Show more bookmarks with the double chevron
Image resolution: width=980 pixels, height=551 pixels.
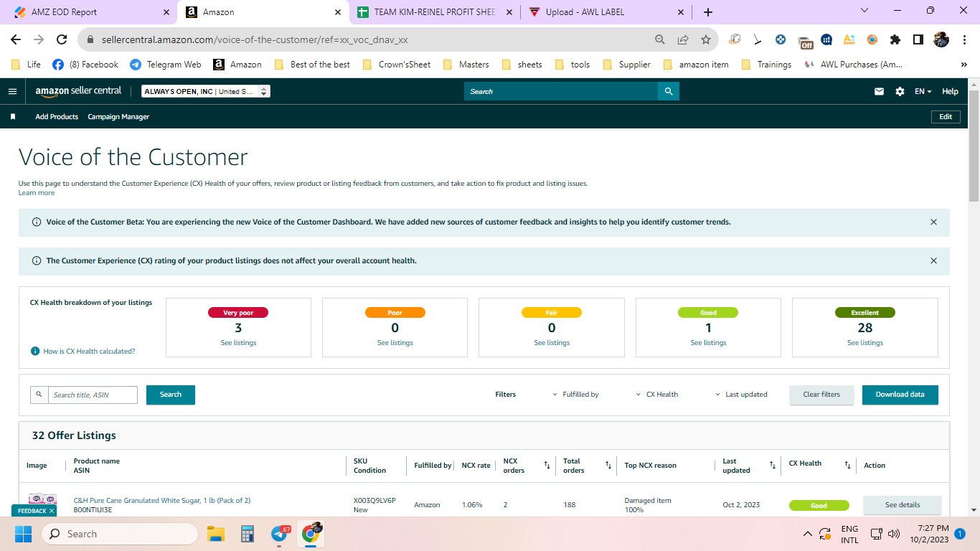(x=963, y=65)
